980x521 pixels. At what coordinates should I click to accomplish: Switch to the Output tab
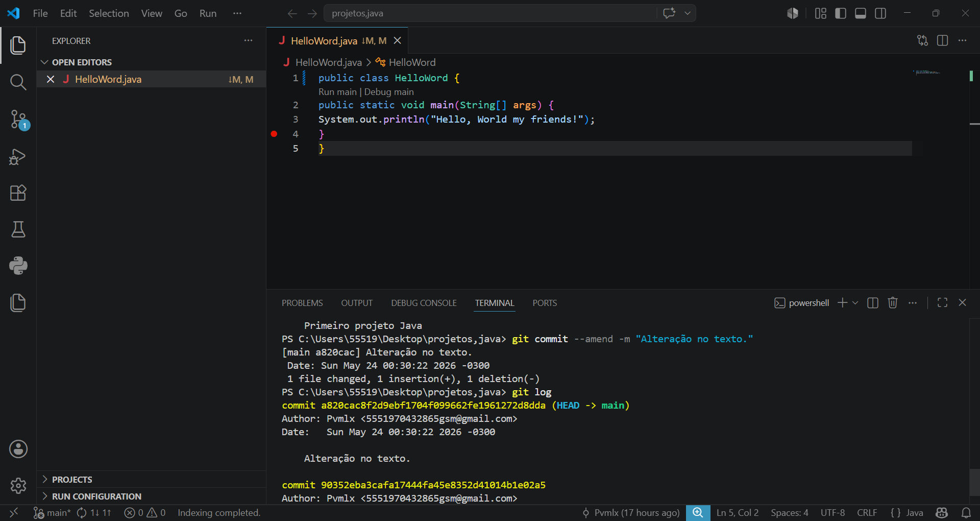tap(357, 303)
